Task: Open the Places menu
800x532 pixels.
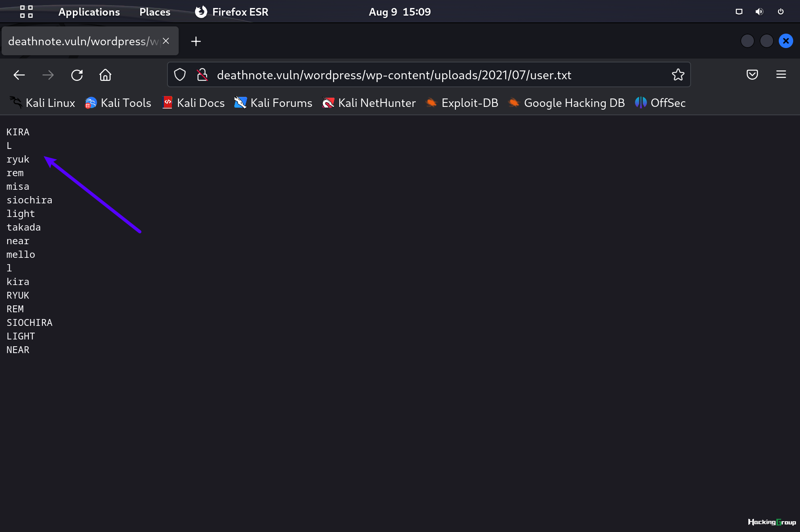Action: [x=155, y=12]
